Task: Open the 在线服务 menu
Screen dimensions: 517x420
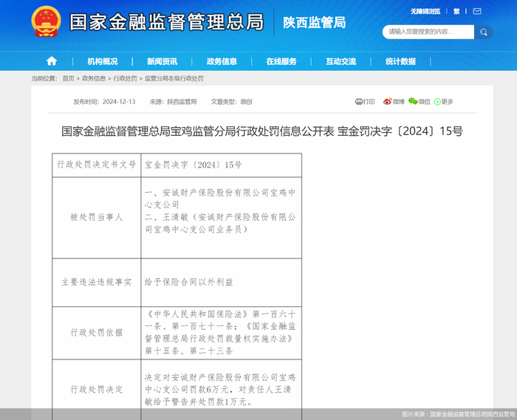Action: pos(281,61)
